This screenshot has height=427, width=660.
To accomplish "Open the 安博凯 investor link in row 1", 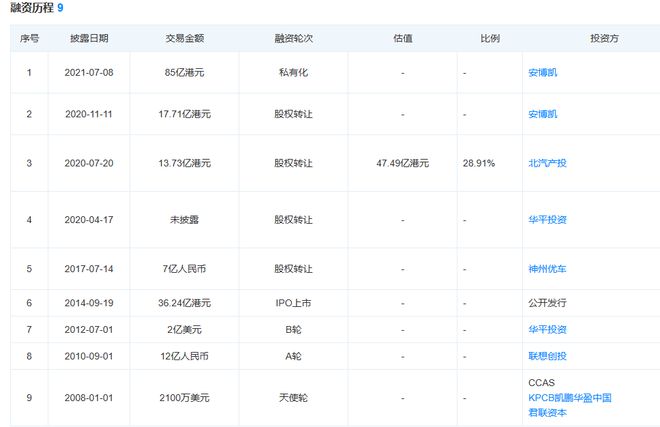I will [x=543, y=72].
